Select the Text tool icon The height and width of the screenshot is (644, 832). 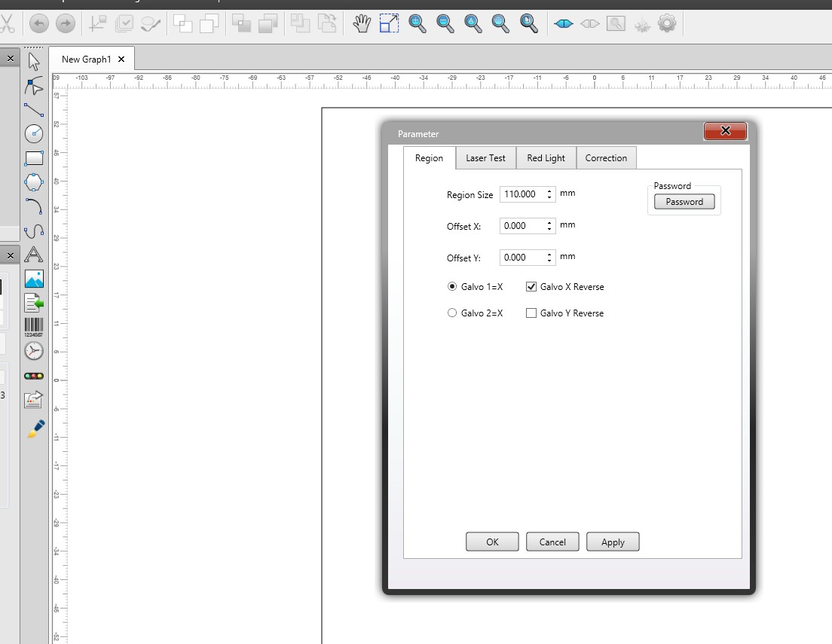click(x=34, y=255)
